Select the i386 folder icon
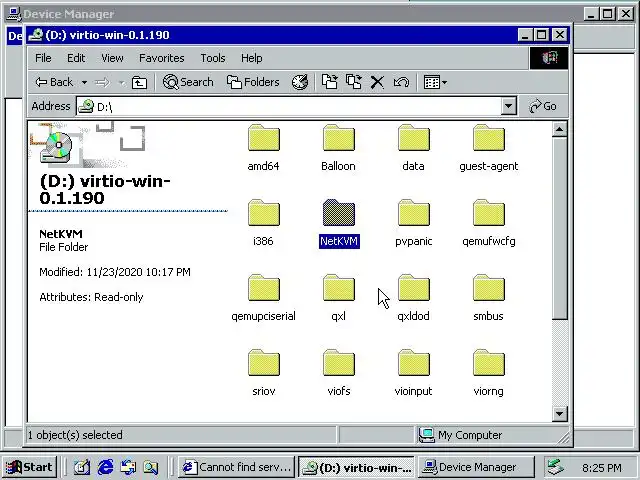The image size is (640, 480). coord(264,213)
